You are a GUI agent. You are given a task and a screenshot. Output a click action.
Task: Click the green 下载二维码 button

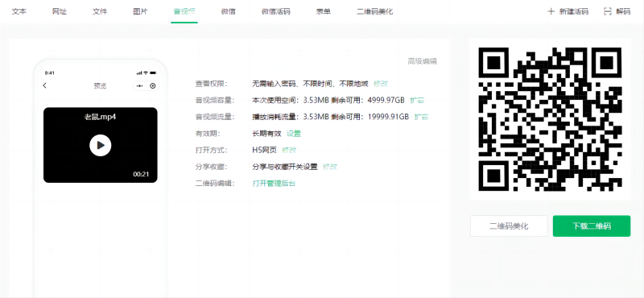pyautogui.click(x=592, y=226)
